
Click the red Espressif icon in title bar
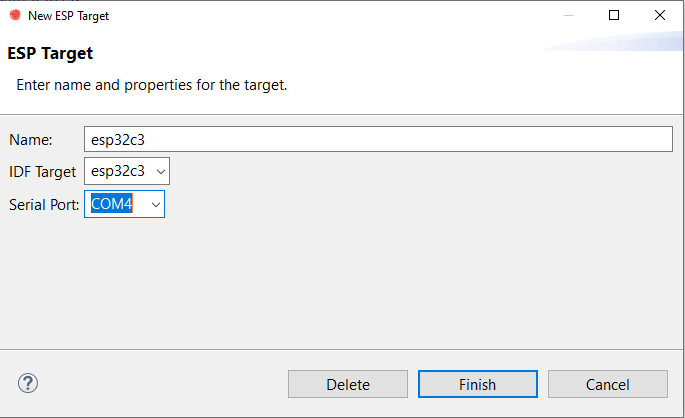tap(14, 15)
